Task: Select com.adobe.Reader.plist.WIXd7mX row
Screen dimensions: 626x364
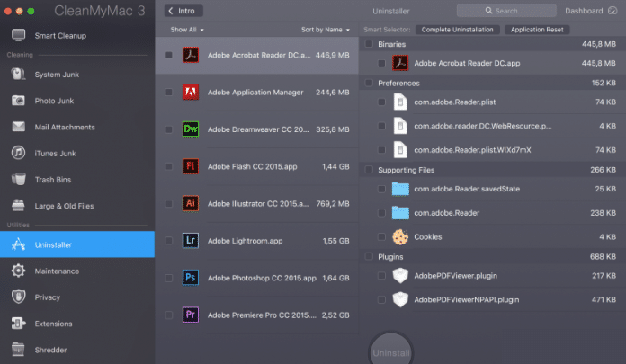Action: pos(493,150)
